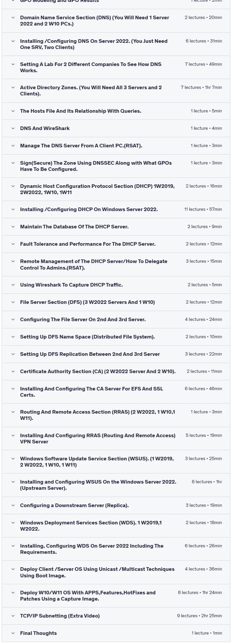Open Configuring The File Server On 2nd row
233x644 pixels.
(116, 320)
